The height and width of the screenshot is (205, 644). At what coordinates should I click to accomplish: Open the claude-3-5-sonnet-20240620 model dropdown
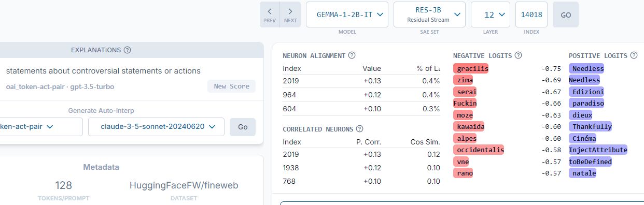pyautogui.click(x=156, y=127)
